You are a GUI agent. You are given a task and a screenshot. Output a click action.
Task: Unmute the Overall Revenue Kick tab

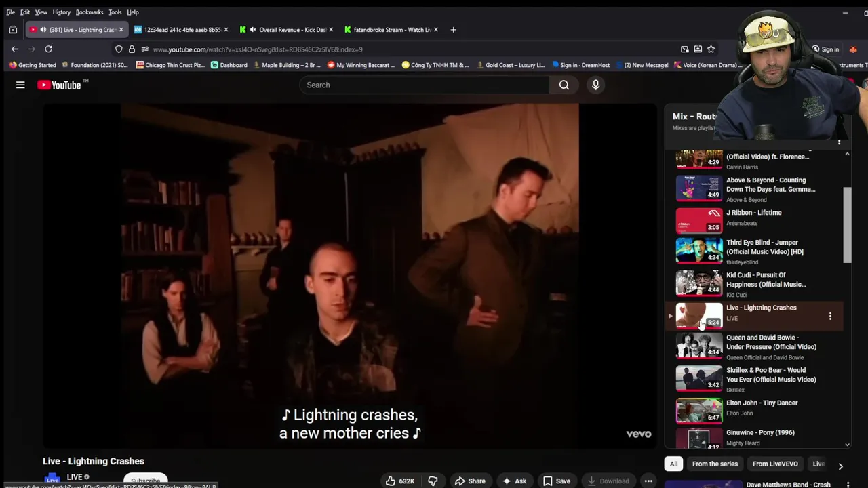coord(253,30)
